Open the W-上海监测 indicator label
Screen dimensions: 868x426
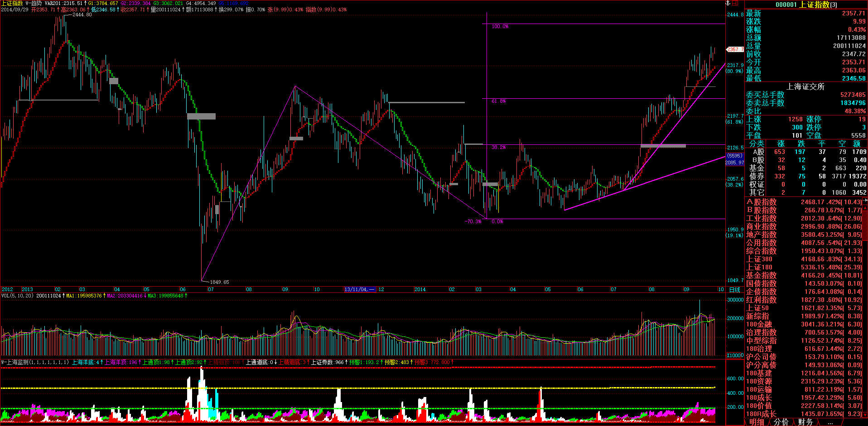pos(35,362)
